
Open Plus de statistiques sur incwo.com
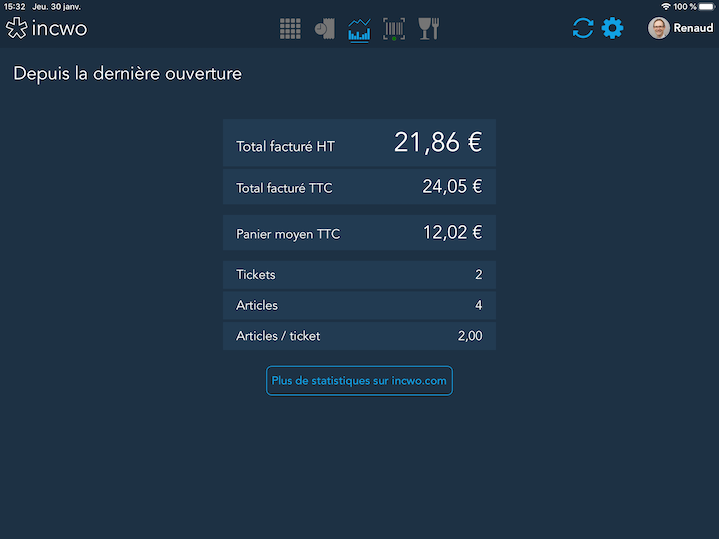coord(359,381)
